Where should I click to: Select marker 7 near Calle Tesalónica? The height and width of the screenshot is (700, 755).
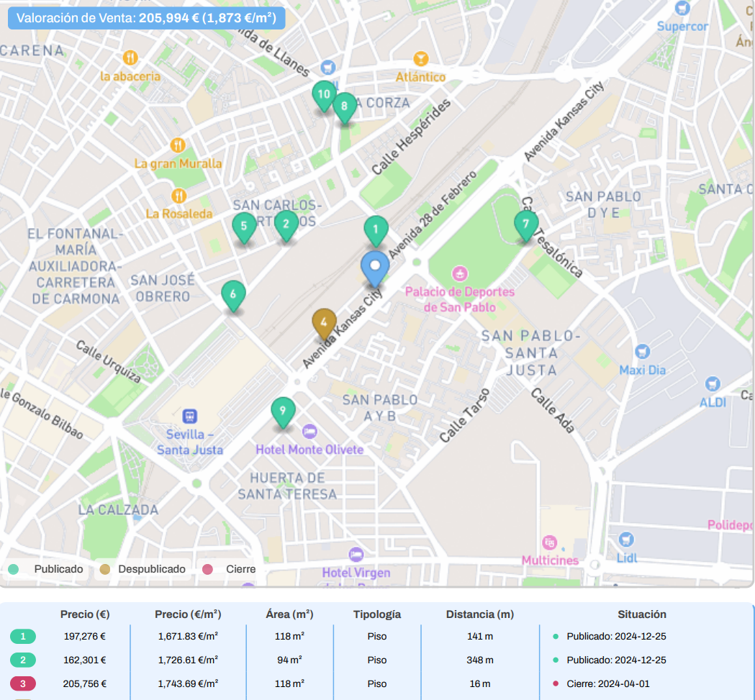click(526, 224)
